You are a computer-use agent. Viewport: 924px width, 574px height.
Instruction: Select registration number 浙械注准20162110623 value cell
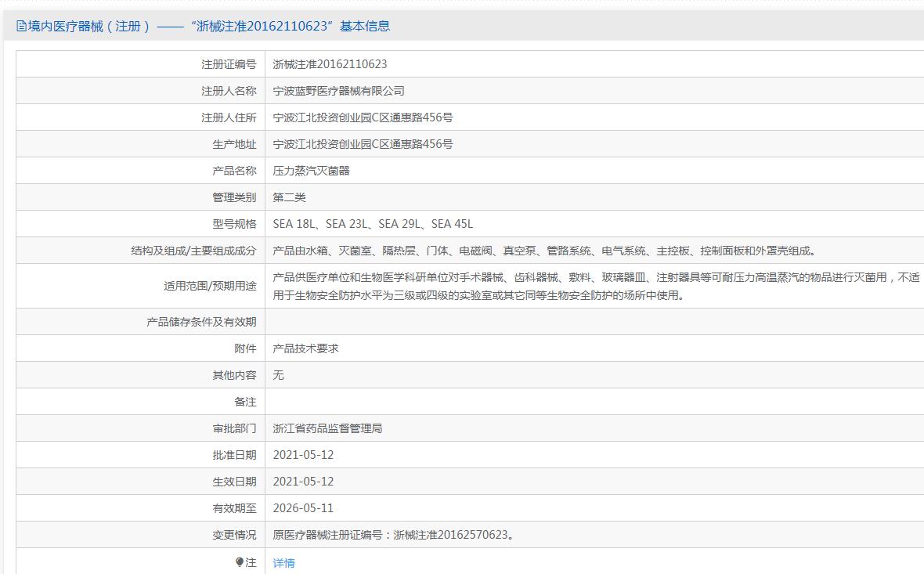330,64
